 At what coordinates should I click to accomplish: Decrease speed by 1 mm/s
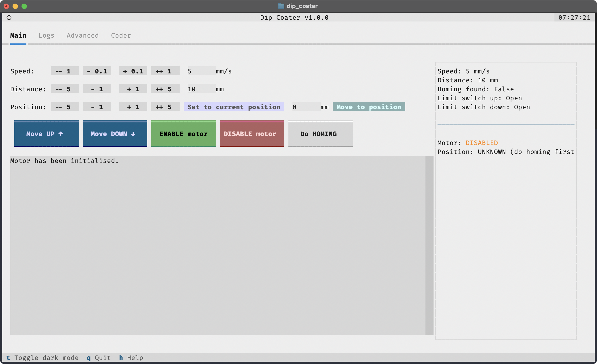[64, 71]
